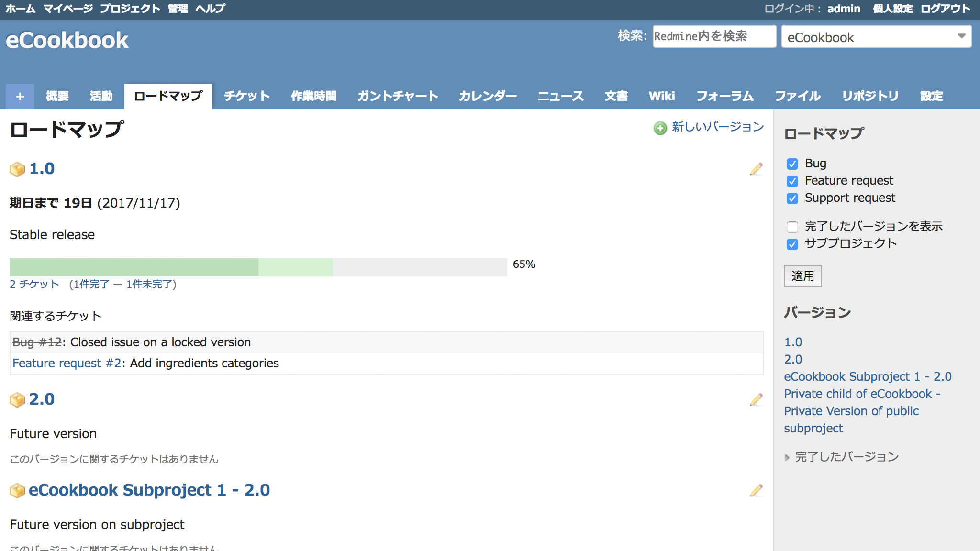This screenshot has height=551, width=980.
Task: Open マイページ from top menu
Action: pyautogui.click(x=68, y=9)
